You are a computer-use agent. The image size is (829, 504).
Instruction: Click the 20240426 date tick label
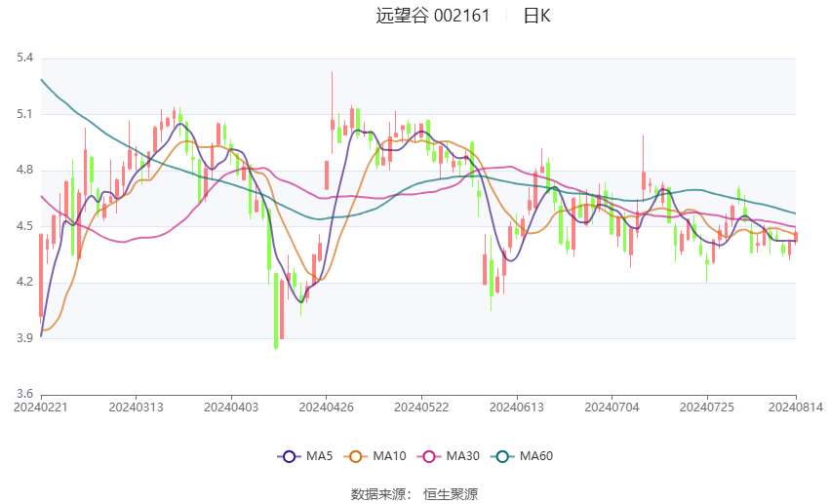326,406
